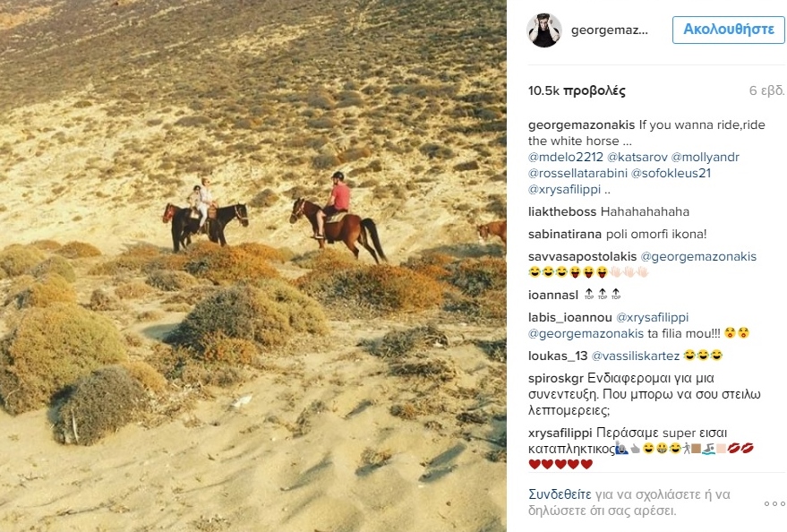787x532 pixels.
Task: Open labis_ioannou commenter profile
Action: pyautogui.click(x=569, y=318)
